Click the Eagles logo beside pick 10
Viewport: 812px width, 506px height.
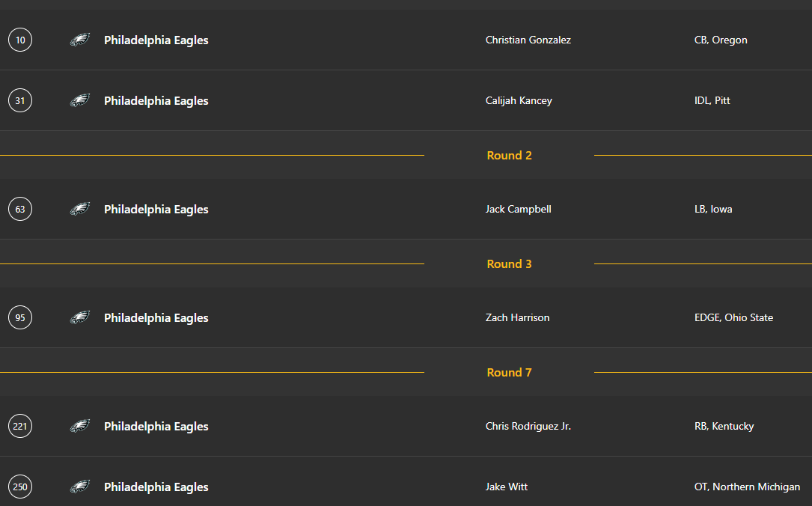pyautogui.click(x=80, y=40)
